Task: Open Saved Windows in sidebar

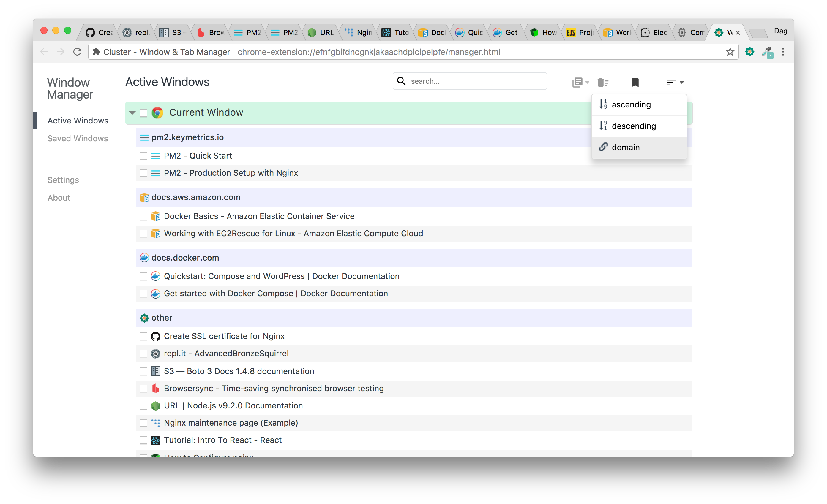Action: (78, 139)
